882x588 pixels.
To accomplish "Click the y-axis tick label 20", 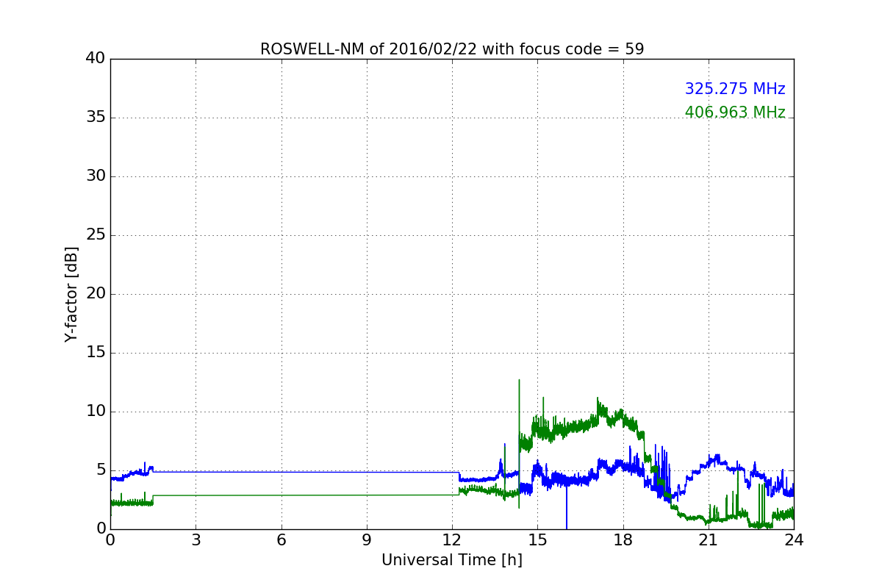I will click(96, 294).
